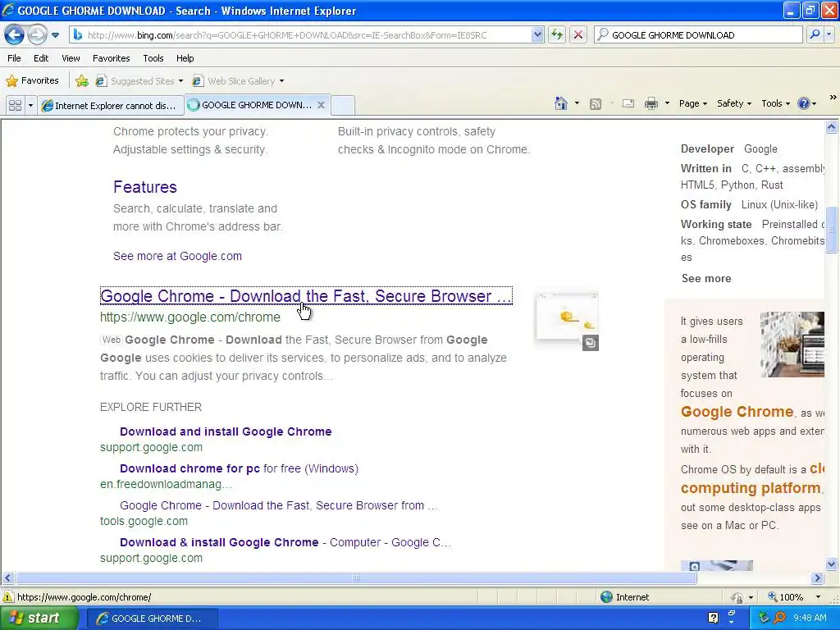
Task: Click the Internet security zone indicator
Action: [624, 597]
